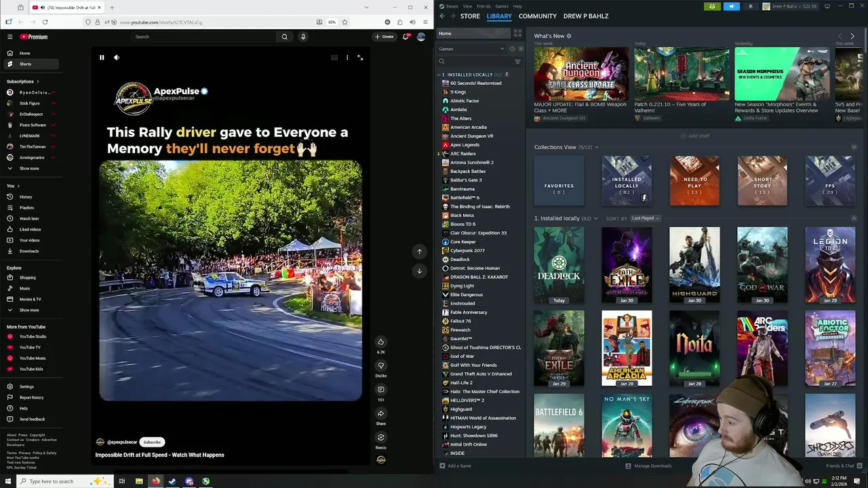This screenshot has height=488, width=868.
Task: Open the YouTube account avatar menu
Action: [x=421, y=37]
